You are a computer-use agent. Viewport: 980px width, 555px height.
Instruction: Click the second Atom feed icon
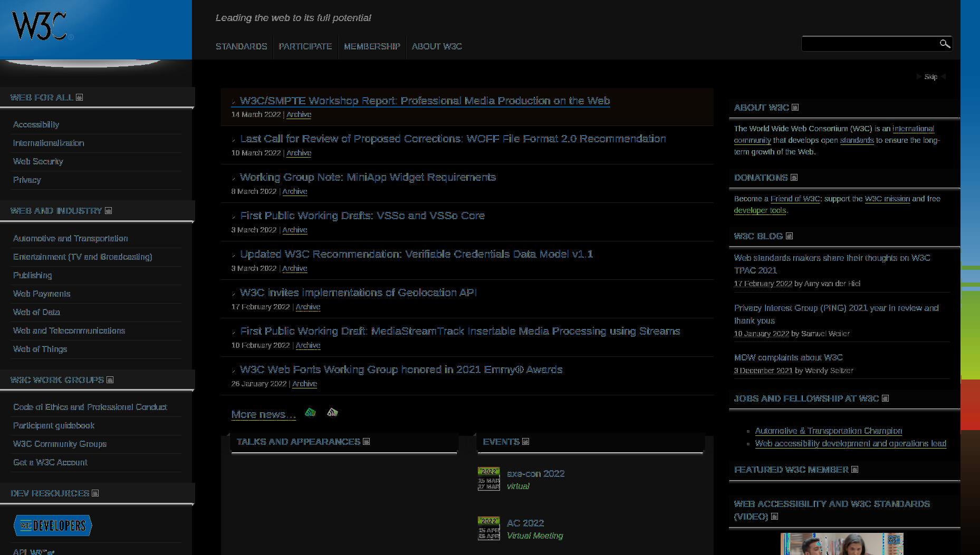pos(332,412)
